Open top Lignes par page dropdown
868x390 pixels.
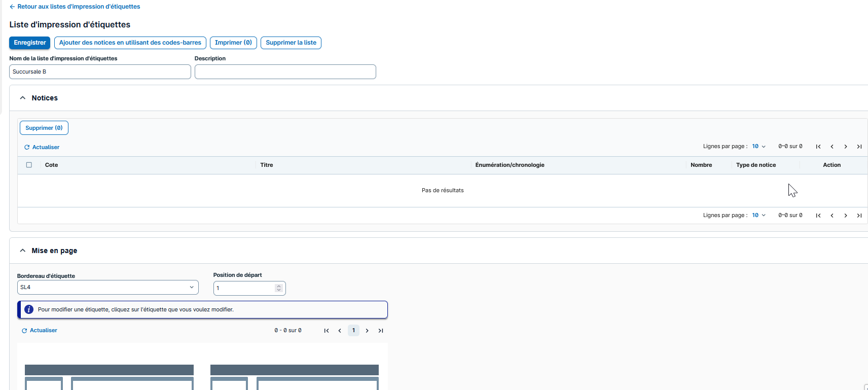click(758, 147)
